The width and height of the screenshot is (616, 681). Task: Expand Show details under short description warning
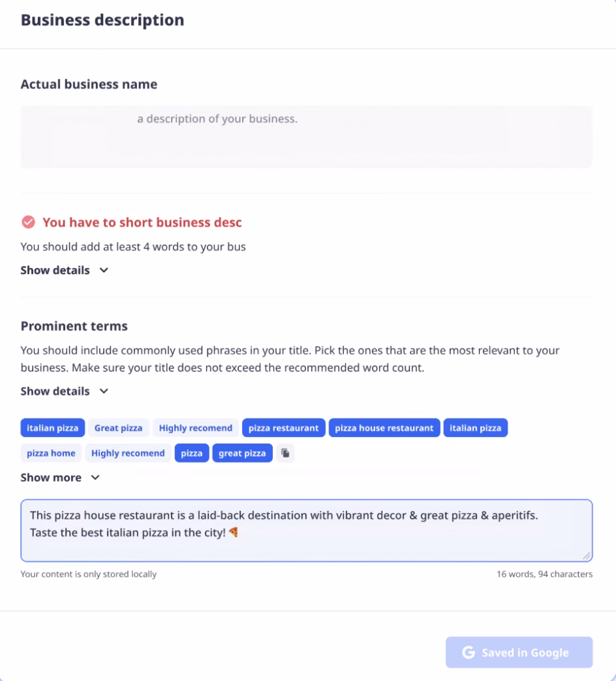click(x=64, y=271)
